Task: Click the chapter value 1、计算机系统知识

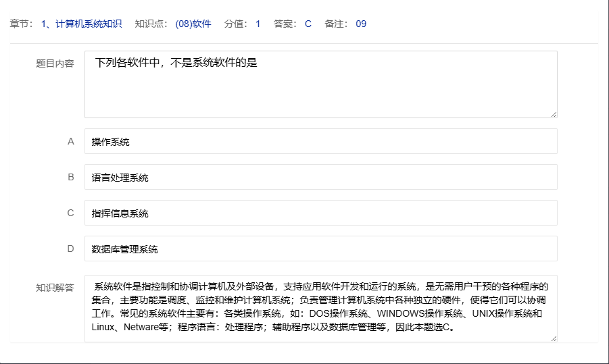Action: pos(81,24)
